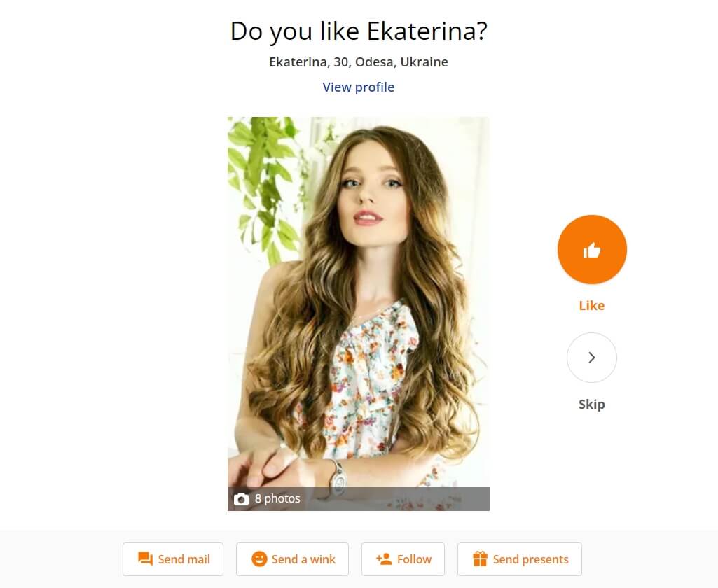718x588 pixels.
Task: Click the orange thumbs-up Like button
Action: (592, 249)
